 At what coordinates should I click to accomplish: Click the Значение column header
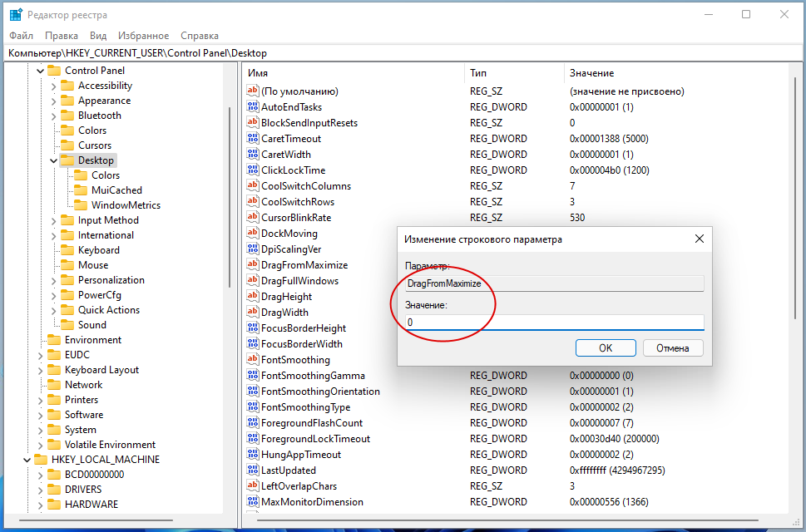coord(675,73)
